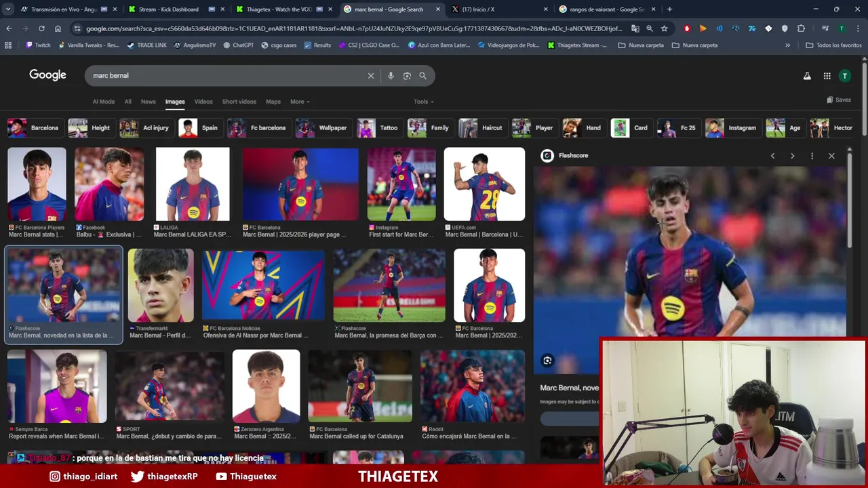Switch to the AI Mode tab
Viewport: 868px width, 488px height.
[104, 102]
